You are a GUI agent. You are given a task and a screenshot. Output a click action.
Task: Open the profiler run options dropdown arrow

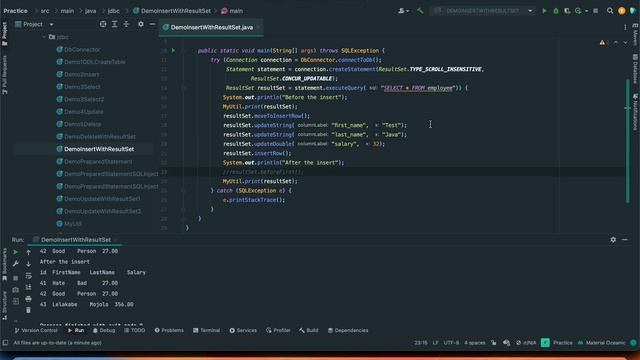click(587, 11)
